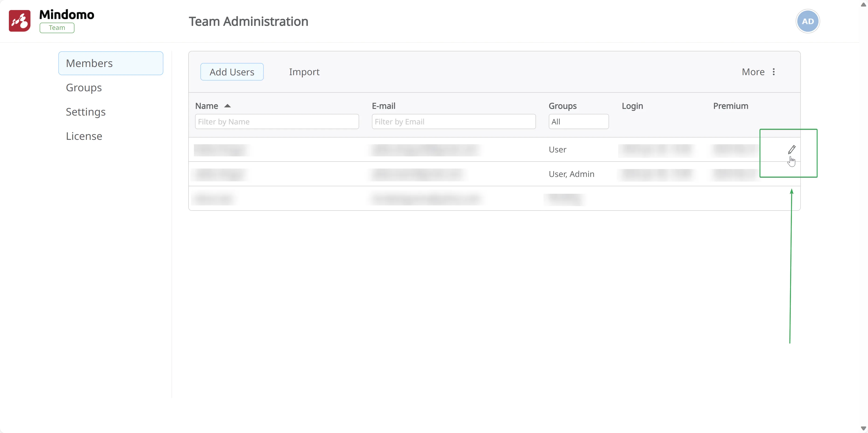Screen dimensions: 868x433
Task: Click the three-dot More options icon
Action: click(774, 72)
